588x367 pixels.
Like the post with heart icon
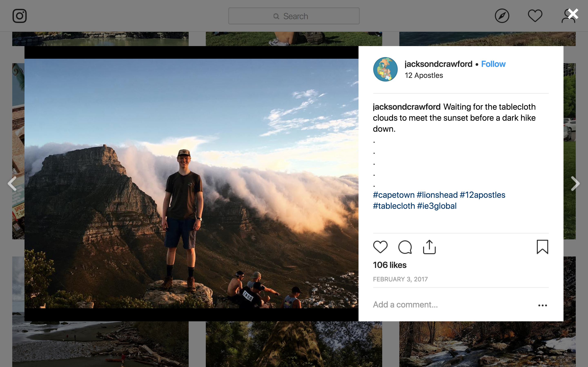tap(380, 247)
